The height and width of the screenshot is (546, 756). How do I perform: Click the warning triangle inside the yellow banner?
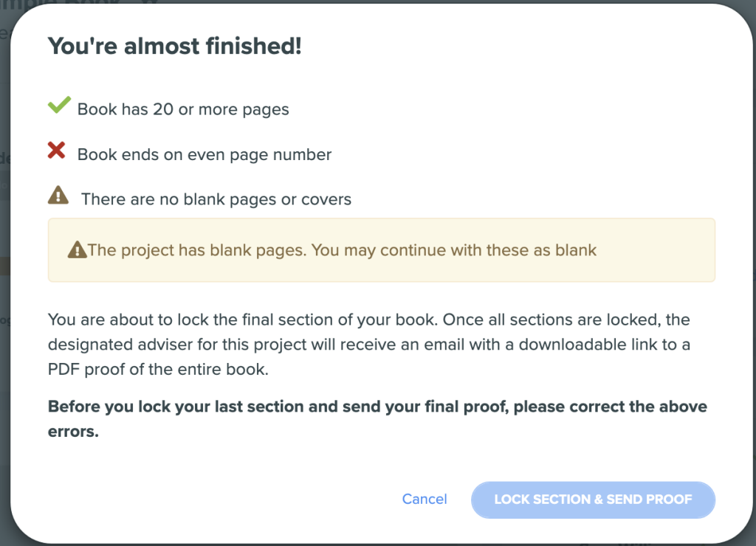(x=77, y=249)
